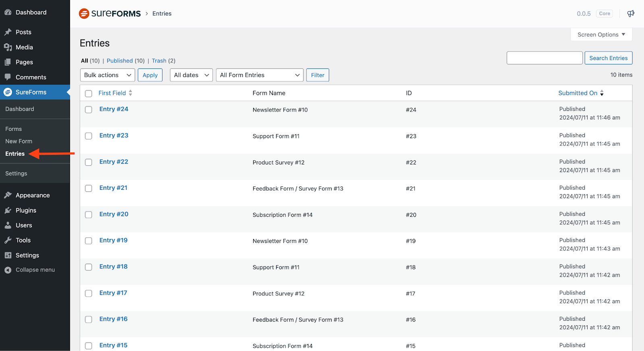Sort by the First Field column header
The image size is (644, 351).
[112, 93]
